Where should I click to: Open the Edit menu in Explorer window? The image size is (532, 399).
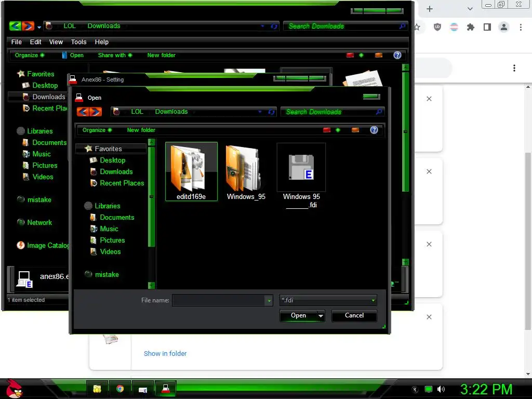[x=35, y=42]
